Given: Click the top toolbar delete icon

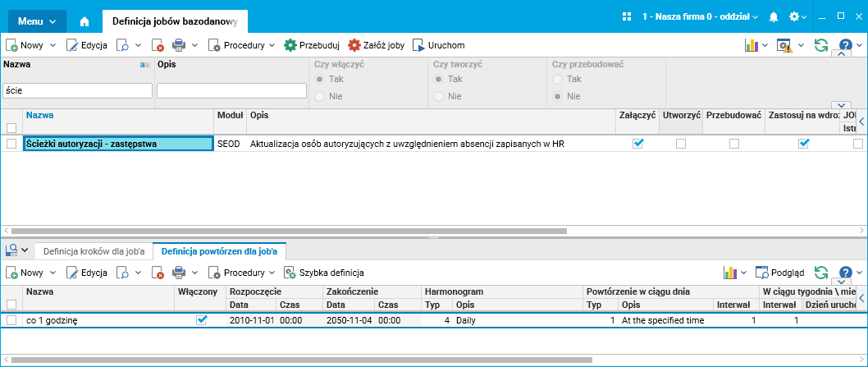Looking at the screenshot, I should (x=158, y=45).
